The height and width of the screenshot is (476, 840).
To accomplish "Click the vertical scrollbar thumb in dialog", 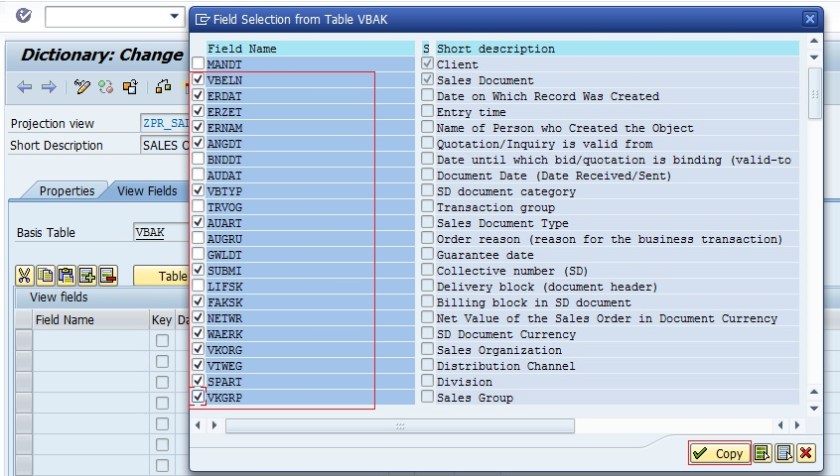I will coord(814,94).
